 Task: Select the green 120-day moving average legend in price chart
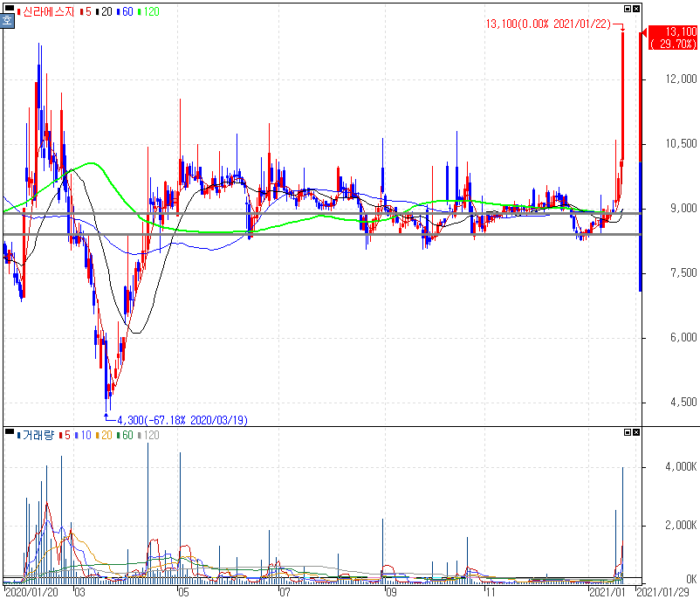pyautogui.click(x=148, y=12)
